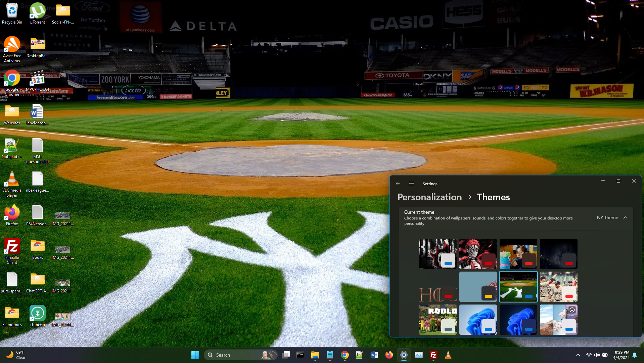Collapse the Current theme NY-theme section
This screenshot has height=363, width=644.
coord(625,218)
